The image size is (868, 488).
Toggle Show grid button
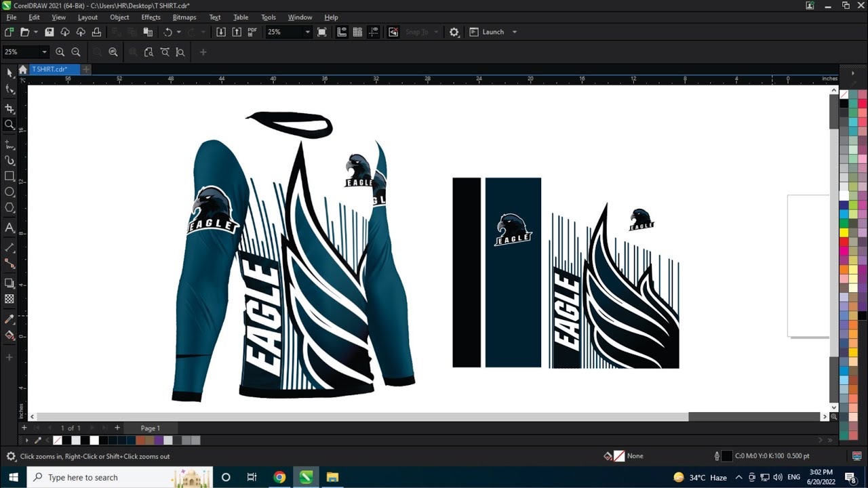[357, 32]
